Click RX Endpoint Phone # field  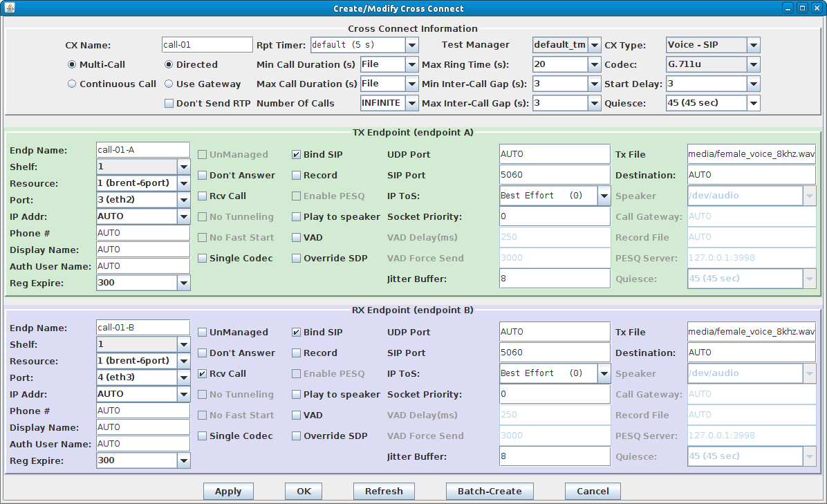(143, 411)
